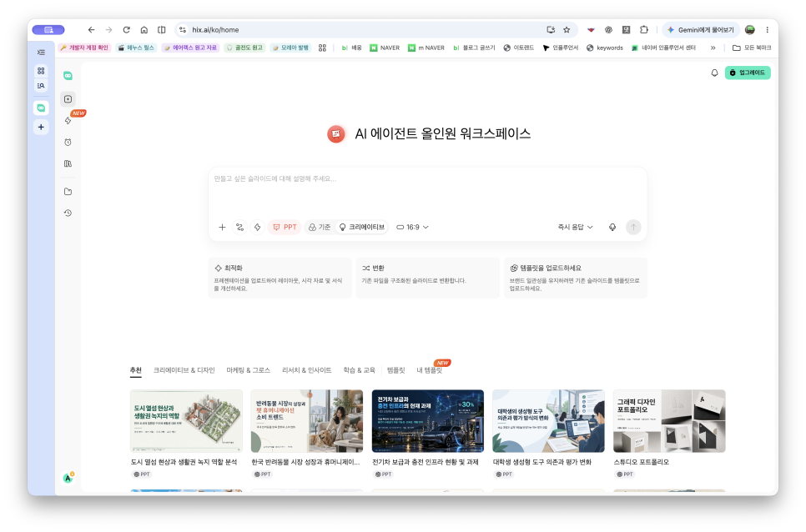The image size is (806, 532).
Task: Select the 리서치 & 인사이트 tab
Action: [x=307, y=370]
